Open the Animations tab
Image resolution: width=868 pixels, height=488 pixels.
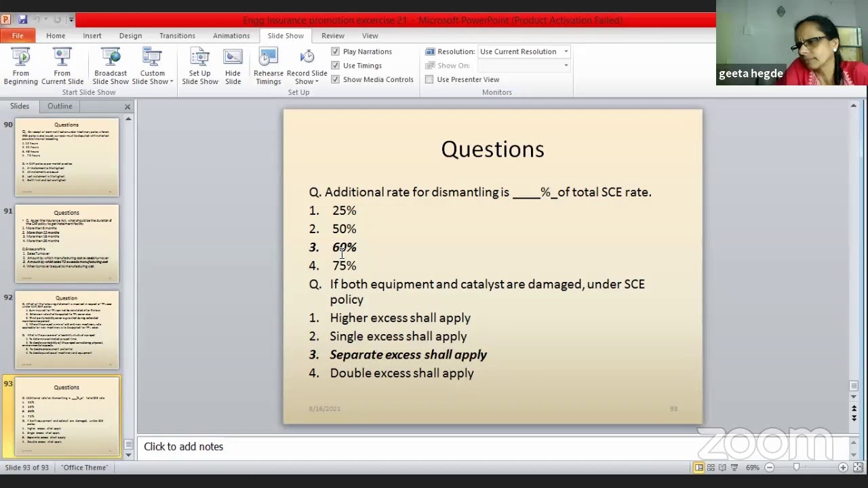(231, 35)
